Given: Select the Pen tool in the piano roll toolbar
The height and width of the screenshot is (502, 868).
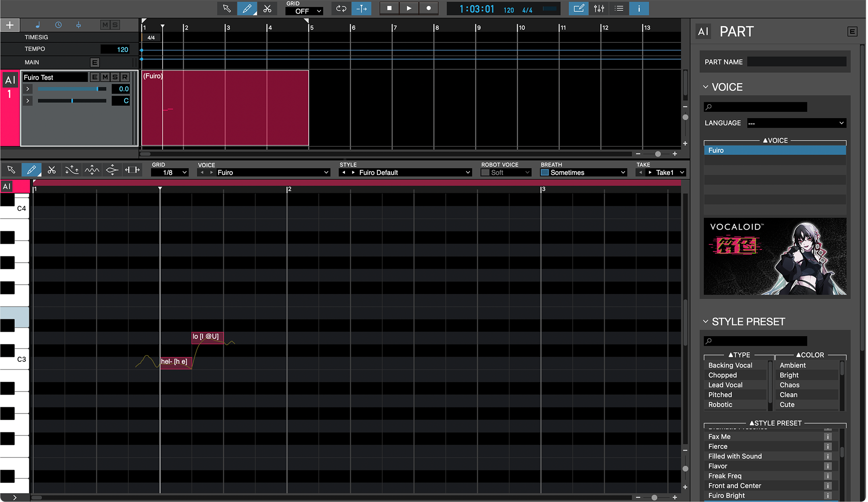Looking at the screenshot, I should pyautogui.click(x=31, y=170).
